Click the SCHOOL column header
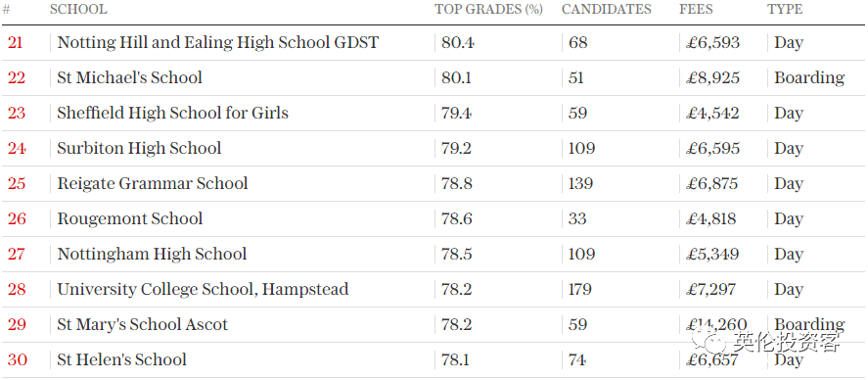Image resolution: width=868 pixels, height=380 pixels. coord(78,10)
